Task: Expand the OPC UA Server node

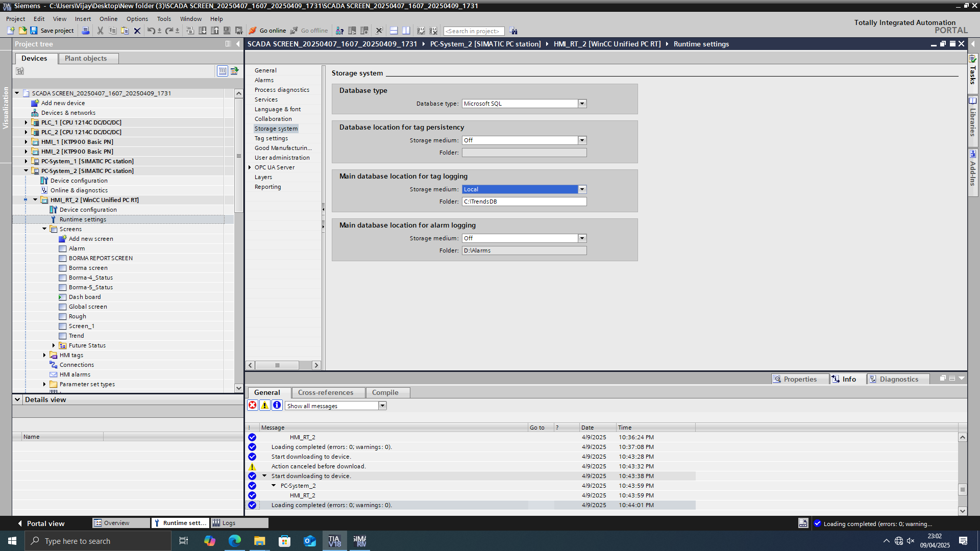Action: click(x=250, y=167)
